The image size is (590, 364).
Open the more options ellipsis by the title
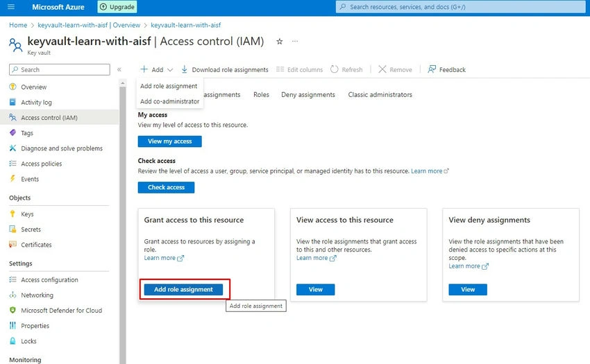(x=295, y=41)
